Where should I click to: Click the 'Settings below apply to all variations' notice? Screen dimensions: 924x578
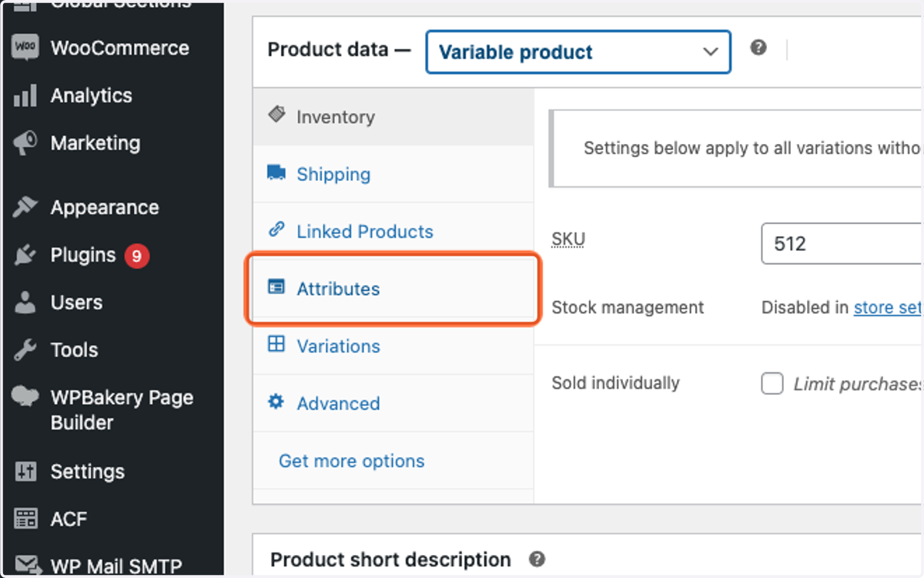coord(736,148)
